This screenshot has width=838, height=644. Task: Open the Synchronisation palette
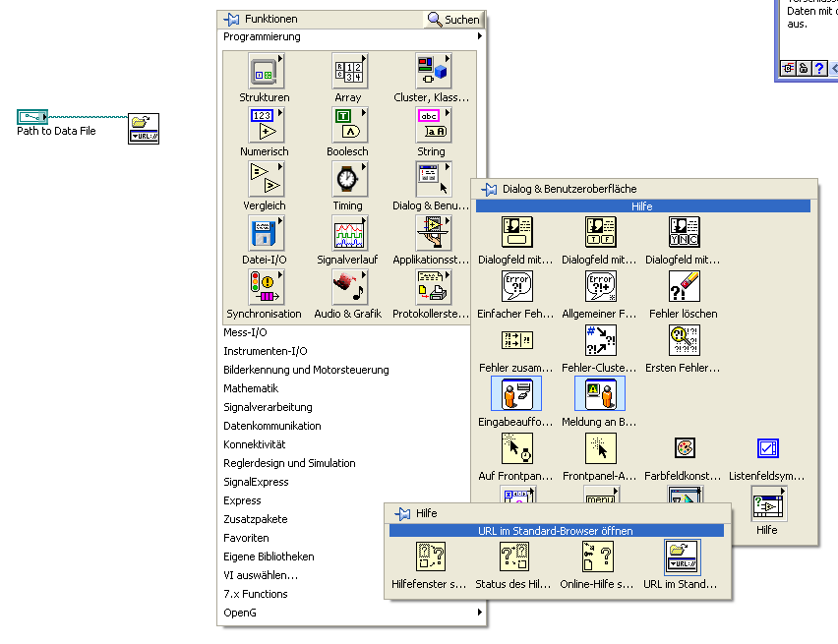[x=266, y=287]
